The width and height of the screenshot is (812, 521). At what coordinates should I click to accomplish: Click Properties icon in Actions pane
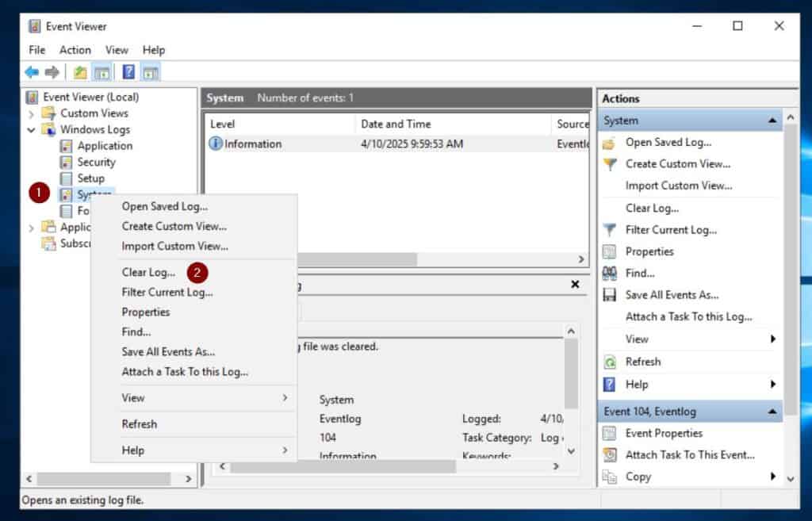point(610,251)
